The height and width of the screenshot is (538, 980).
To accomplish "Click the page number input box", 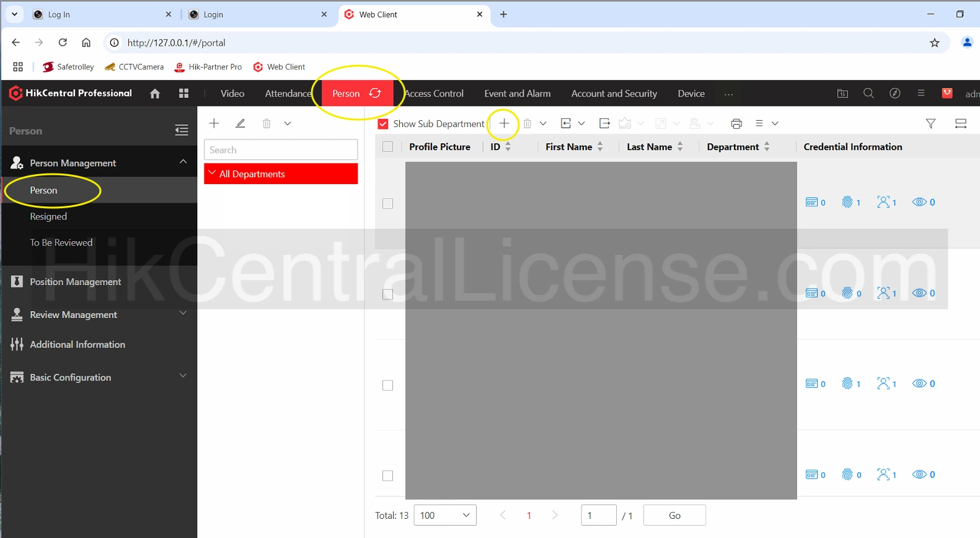I will (599, 515).
